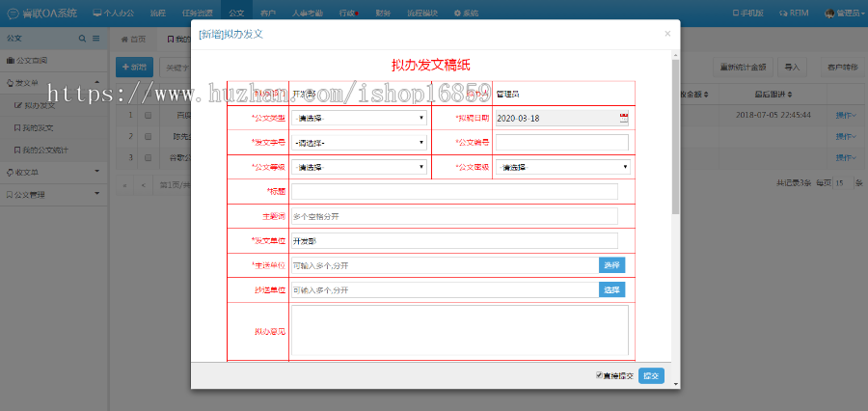Screen dimensions: 868x411
Task: Click the dialog scrollbar down arrow
Action: pos(675,383)
